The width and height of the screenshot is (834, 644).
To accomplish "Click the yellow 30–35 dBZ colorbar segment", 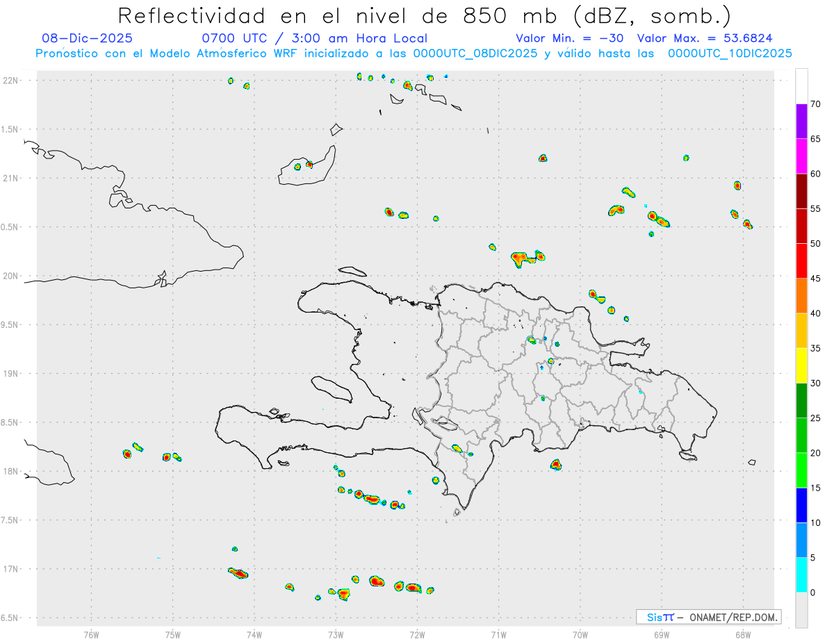I will (801, 365).
